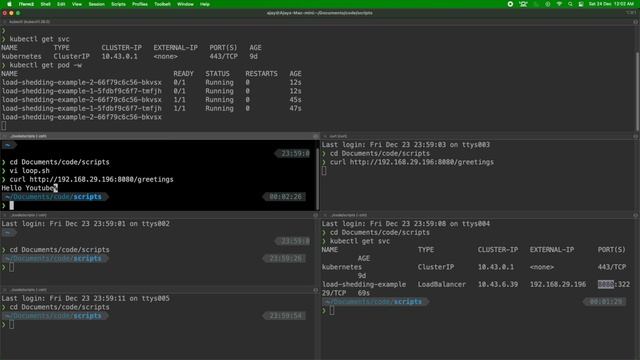Open the Scripts menu
640x360 pixels.
coord(118,4)
